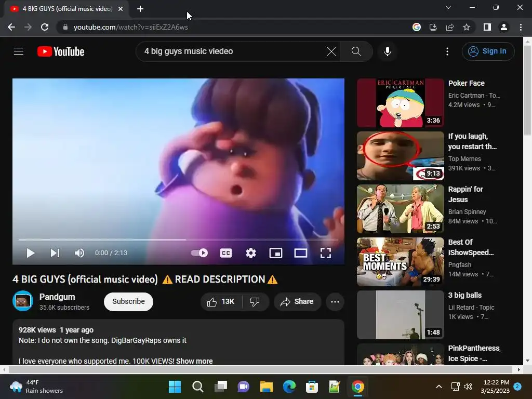The width and height of the screenshot is (532, 399).
Task: Click the Sign in button
Action: pos(488,51)
